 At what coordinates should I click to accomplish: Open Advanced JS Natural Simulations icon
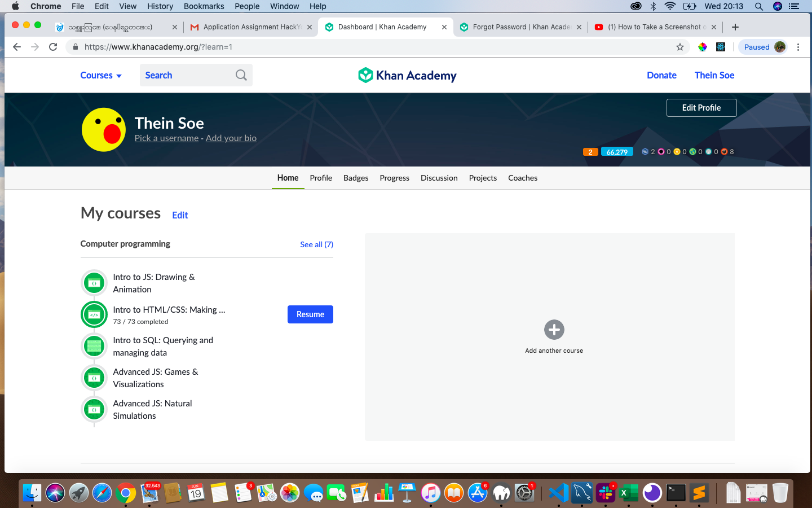click(94, 409)
